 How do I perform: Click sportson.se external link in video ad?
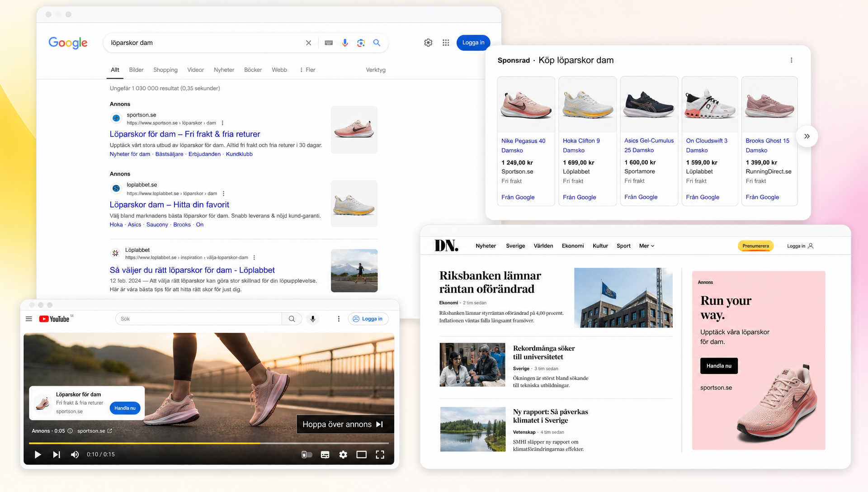tap(94, 431)
